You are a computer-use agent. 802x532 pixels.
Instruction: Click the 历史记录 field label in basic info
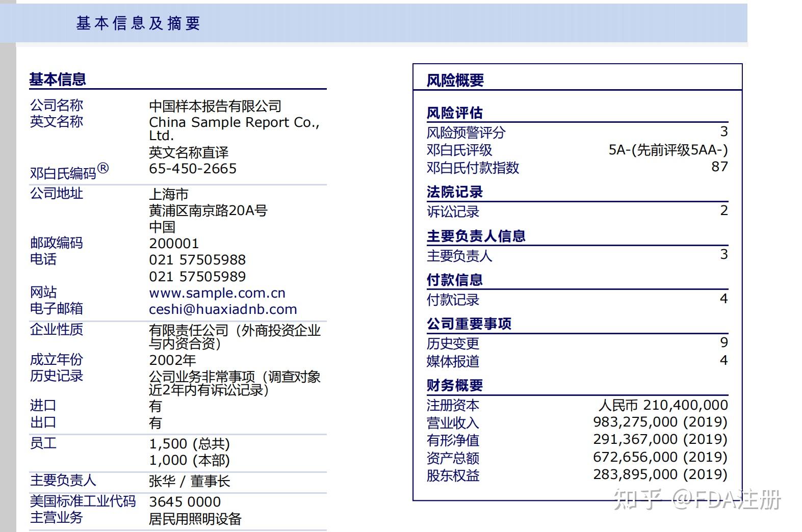pos(57,376)
